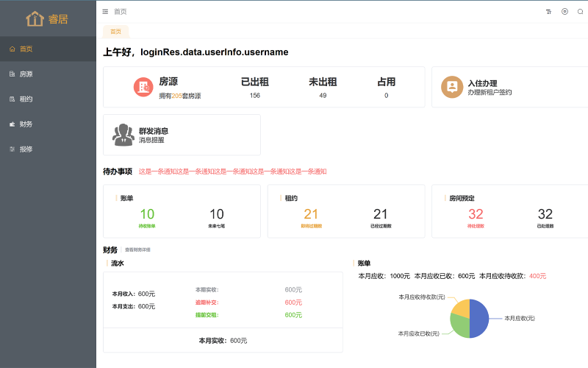
Task: Click the font size icon in header
Action: tap(548, 12)
